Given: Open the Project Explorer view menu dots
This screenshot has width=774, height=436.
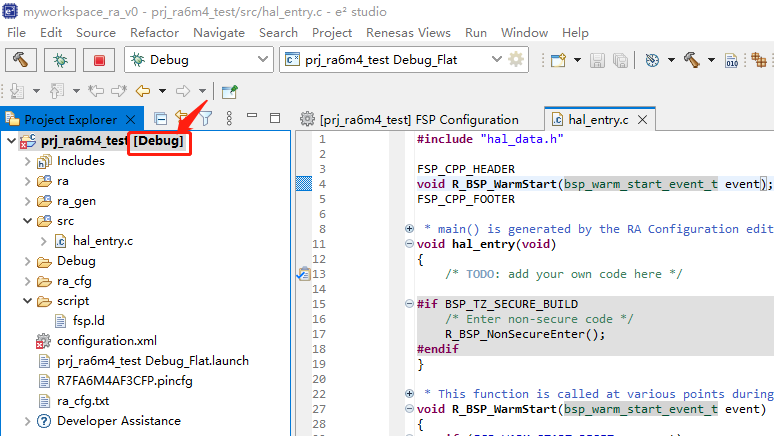Looking at the screenshot, I should coord(229,119).
